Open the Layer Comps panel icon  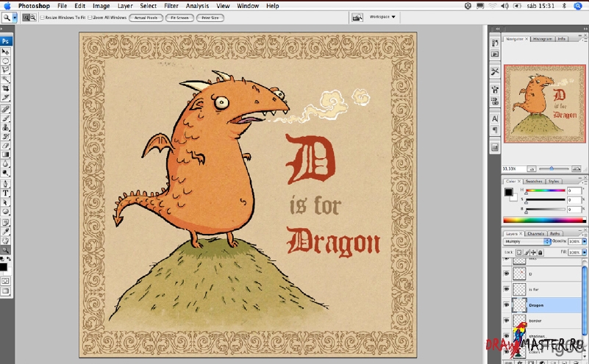tap(495, 148)
